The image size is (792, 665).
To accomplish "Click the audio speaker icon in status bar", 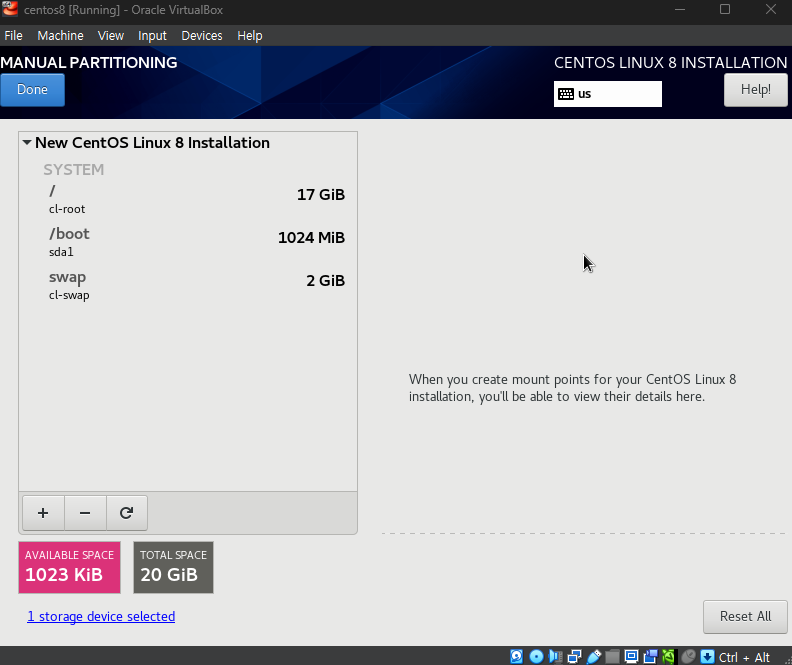I will (555, 656).
